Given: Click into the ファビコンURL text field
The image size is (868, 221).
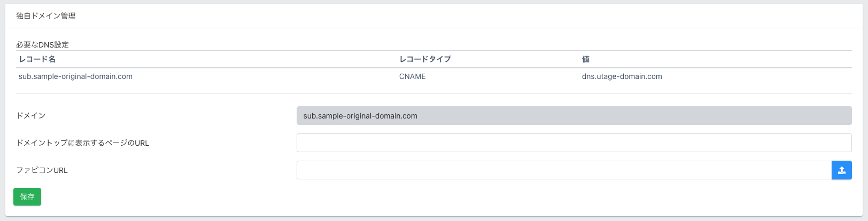Looking at the screenshot, I should click(564, 170).
